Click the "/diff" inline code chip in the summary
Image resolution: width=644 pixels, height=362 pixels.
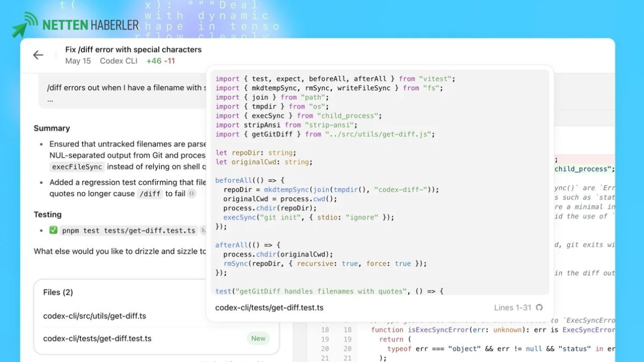(150, 194)
